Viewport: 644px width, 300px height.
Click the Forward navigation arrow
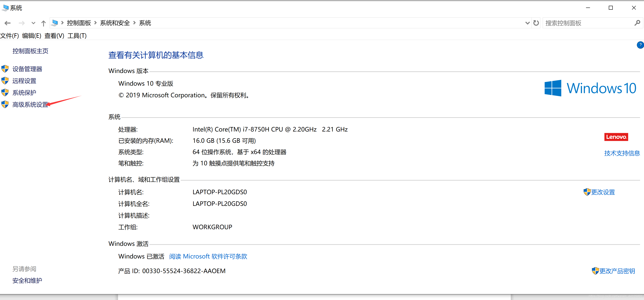tap(22, 23)
